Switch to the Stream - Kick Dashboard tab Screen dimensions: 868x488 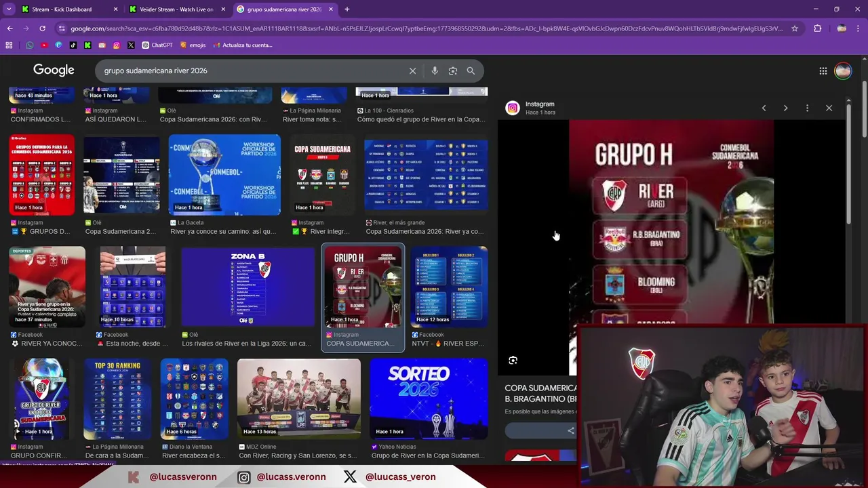[62, 9]
